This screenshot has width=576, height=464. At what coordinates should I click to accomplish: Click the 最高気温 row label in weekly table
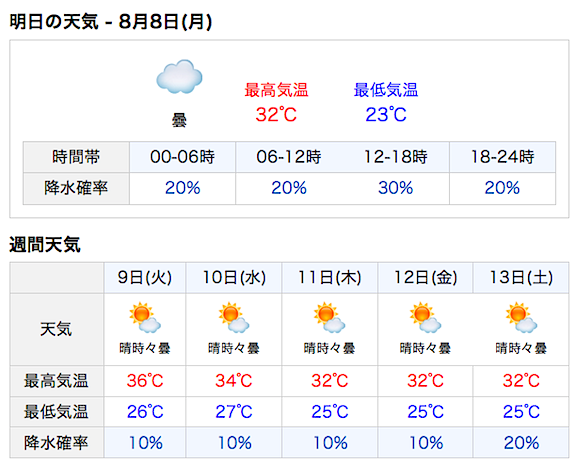tap(56, 381)
